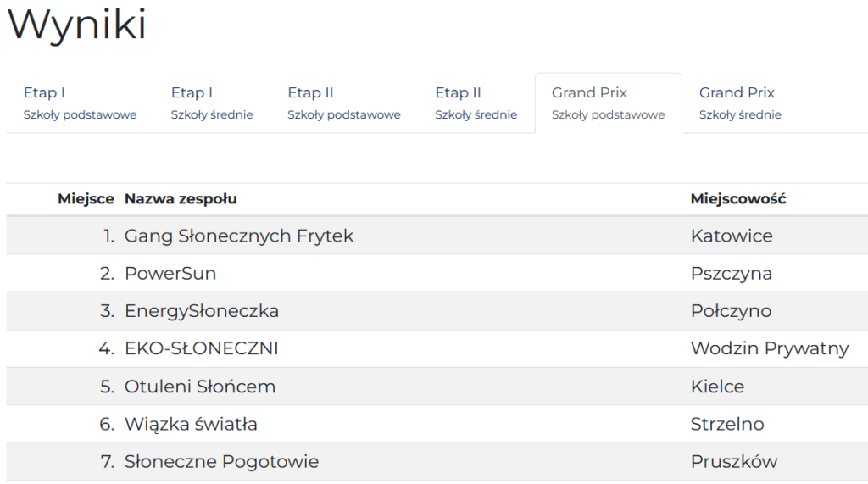Select the Otuleni Słońcem team

[x=200, y=387]
